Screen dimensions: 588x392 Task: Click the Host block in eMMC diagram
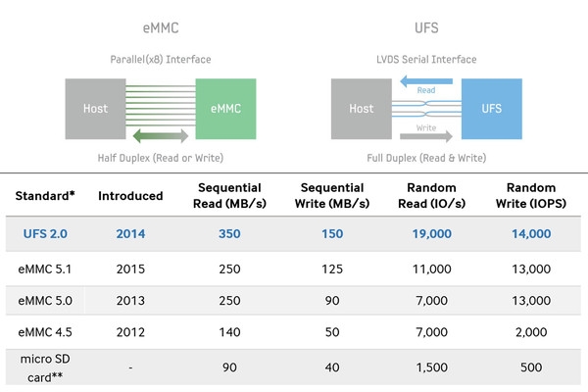click(95, 108)
